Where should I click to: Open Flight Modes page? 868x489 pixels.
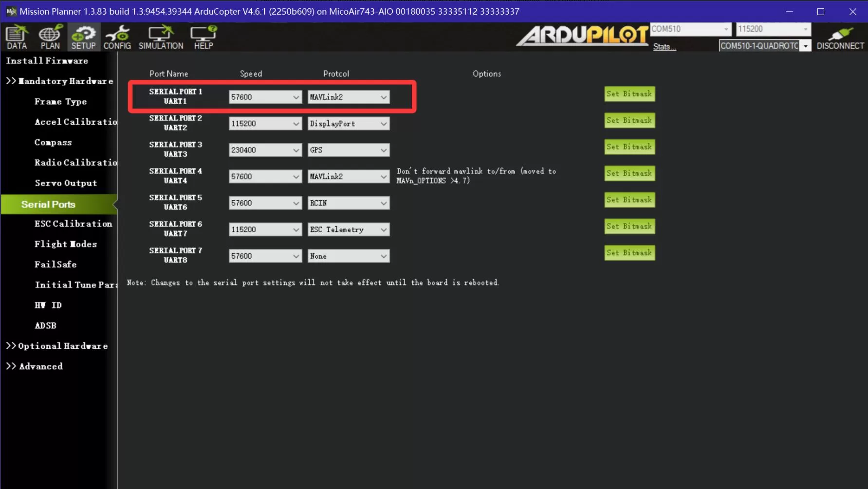click(x=66, y=244)
